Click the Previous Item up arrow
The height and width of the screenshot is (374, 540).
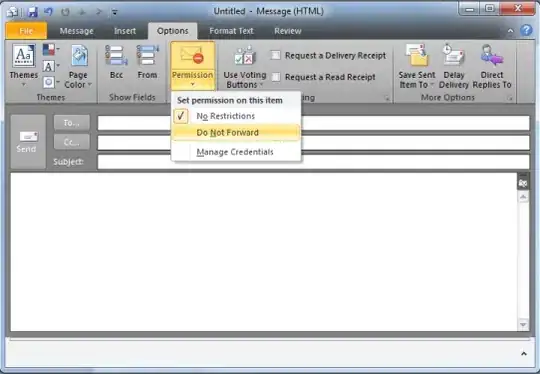pyautogui.click(x=82, y=12)
